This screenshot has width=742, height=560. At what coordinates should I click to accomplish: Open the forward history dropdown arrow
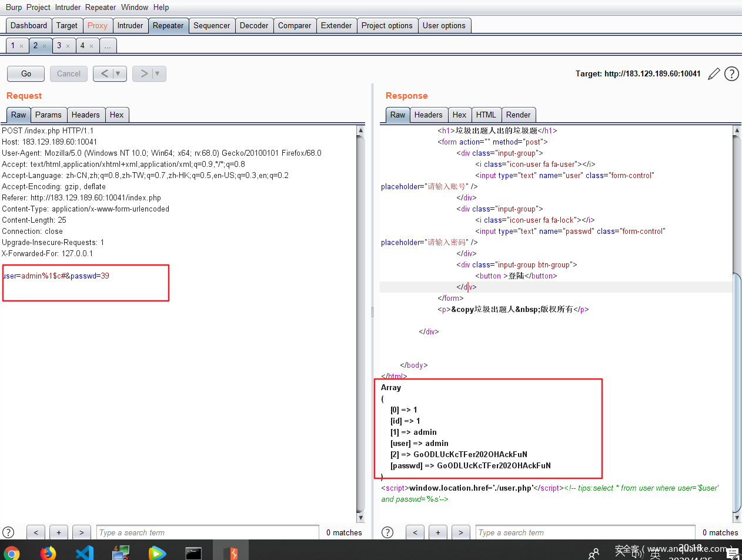pyautogui.click(x=158, y=73)
